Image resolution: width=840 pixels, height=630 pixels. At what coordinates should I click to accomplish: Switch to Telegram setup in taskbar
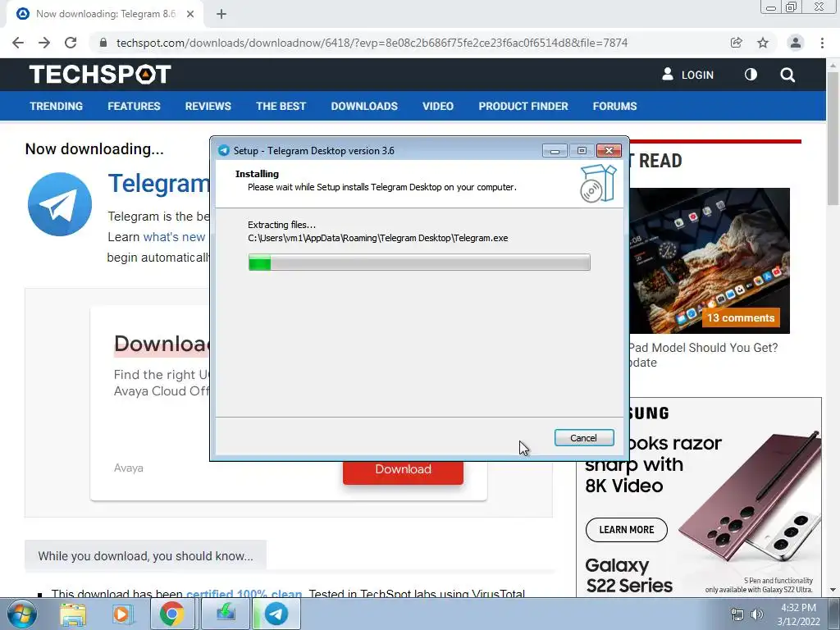pyautogui.click(x=276, y=614)
